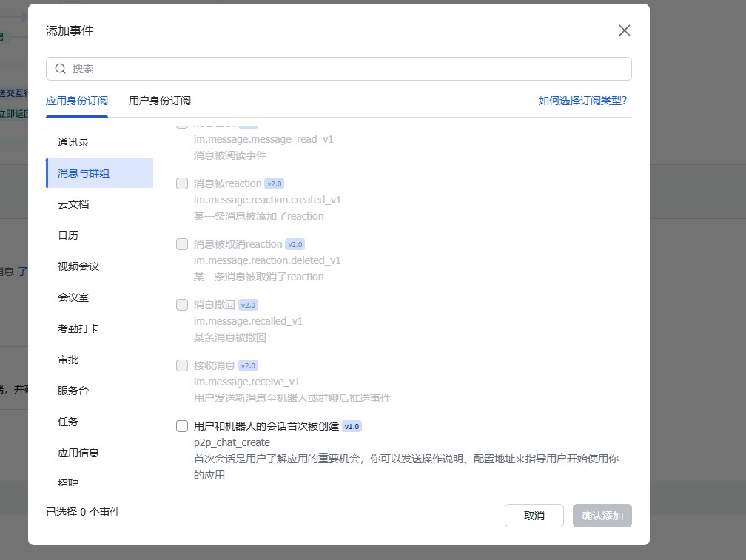This screenshot has width=746, height=560.
Task: Focus the 搜索 input field
Action: (x=339, y=69)
